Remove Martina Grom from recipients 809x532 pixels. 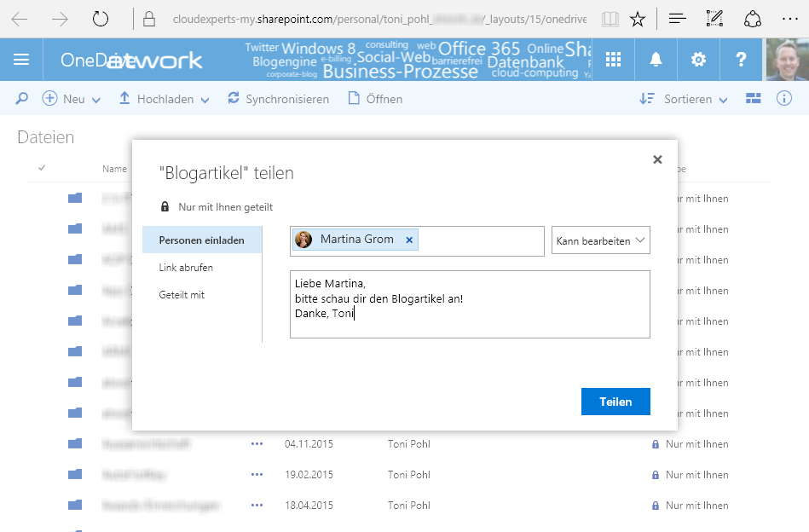click(409, 240)
